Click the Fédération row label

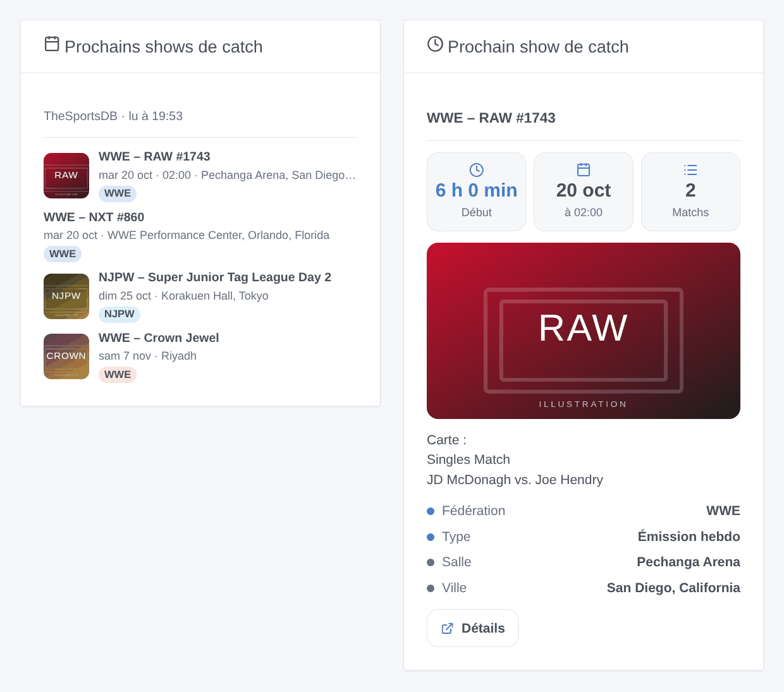coord(474,511)
